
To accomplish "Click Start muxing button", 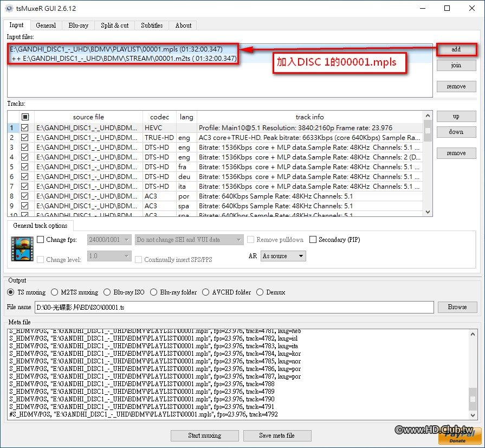I will [x=205, y=436].
